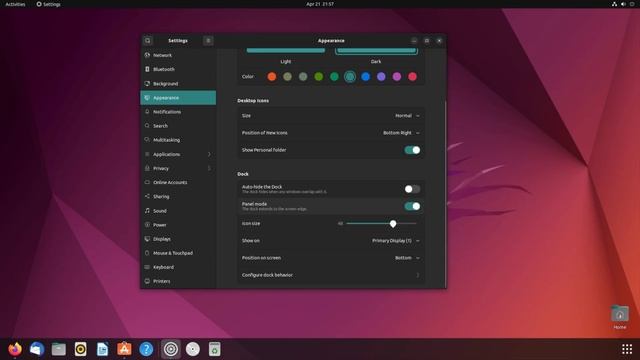Open the search icon in the Settings header
The height and width of the screenshot is (360, 640).
(148, 40)
